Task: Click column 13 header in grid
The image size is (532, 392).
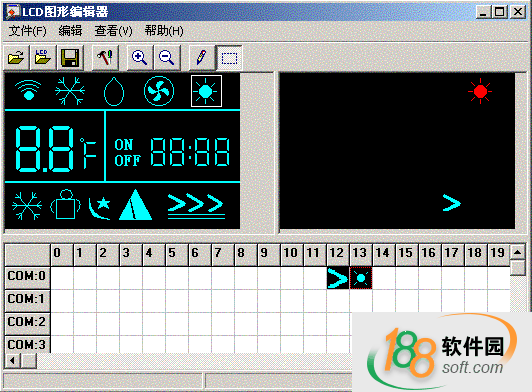Action: click(x=360, y=253)
